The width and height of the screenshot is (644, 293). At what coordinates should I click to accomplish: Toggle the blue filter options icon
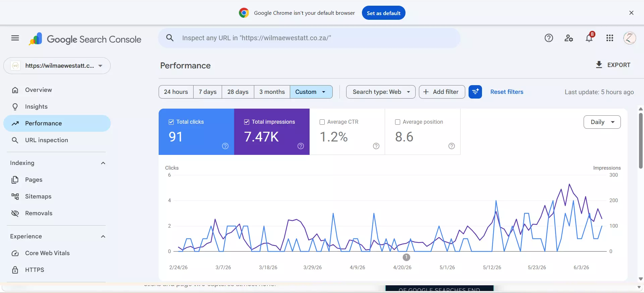[475, 92]
